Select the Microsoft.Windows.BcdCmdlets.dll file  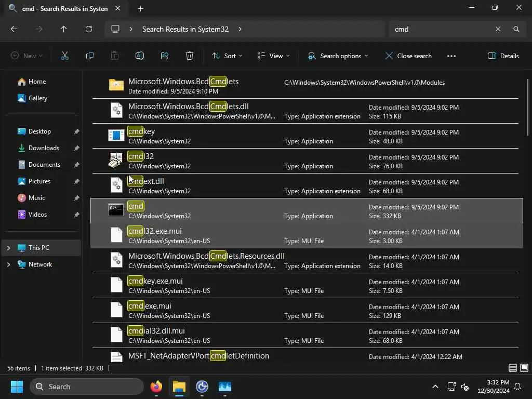pos(305,111)
